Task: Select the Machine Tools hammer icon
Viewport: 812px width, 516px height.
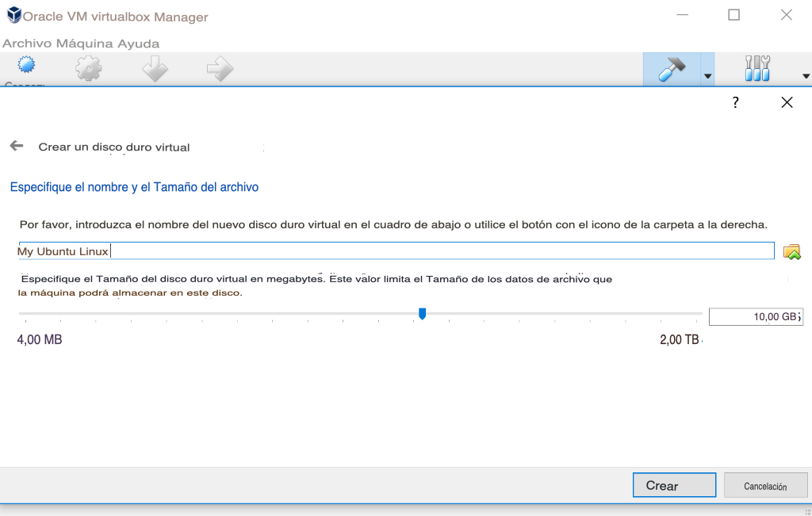Action: pos(672,69)
